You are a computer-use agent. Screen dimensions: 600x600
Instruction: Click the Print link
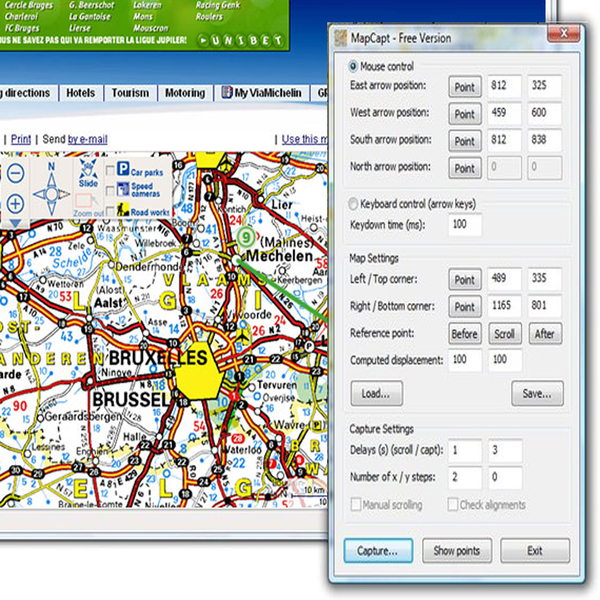[21, 139]
